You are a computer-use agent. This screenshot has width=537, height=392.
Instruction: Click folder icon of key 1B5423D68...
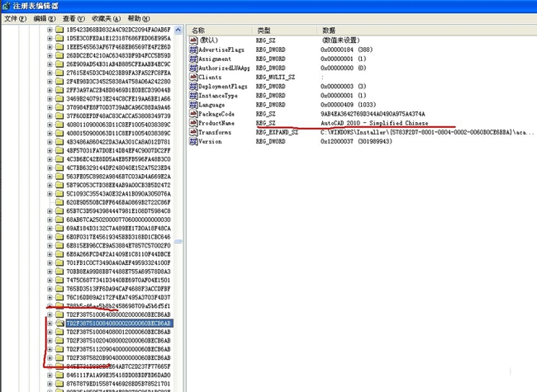coord(59,30)
